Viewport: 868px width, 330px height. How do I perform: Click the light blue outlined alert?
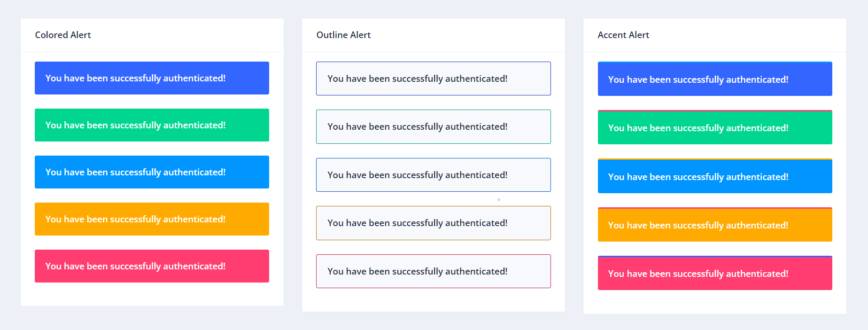[433, 175]
